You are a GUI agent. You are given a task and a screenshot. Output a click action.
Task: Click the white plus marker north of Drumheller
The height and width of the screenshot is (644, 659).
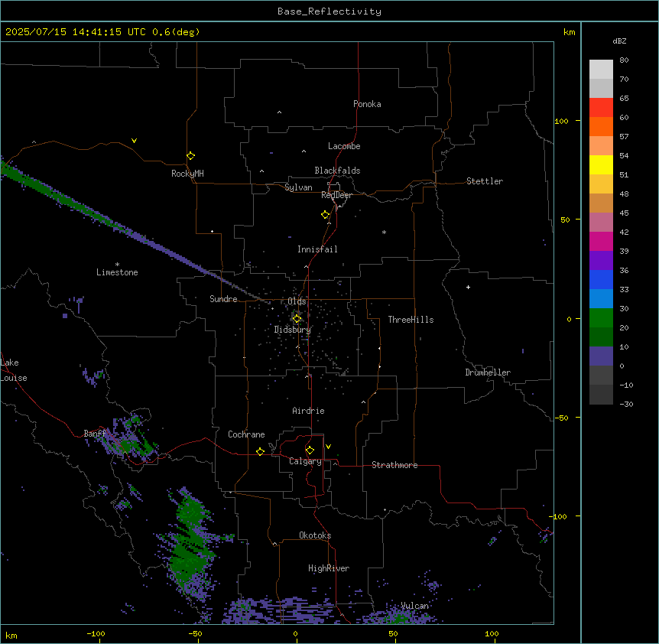click(468, 287)
